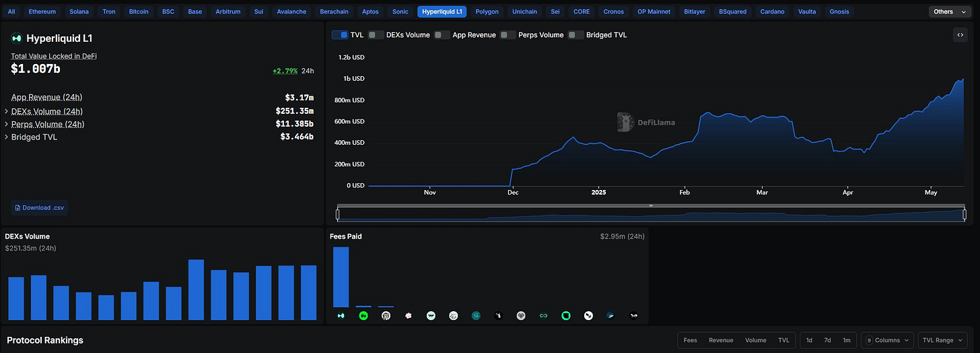Select the bright green ring protocol icon
Viewport: 980px width, 353px height.
[x=566, y=315]
